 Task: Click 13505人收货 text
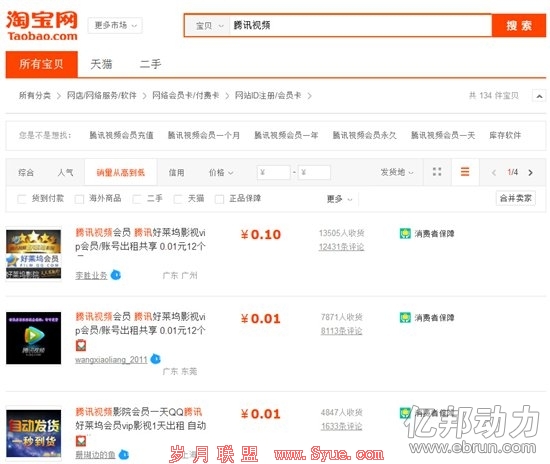[x=341, y=233]
